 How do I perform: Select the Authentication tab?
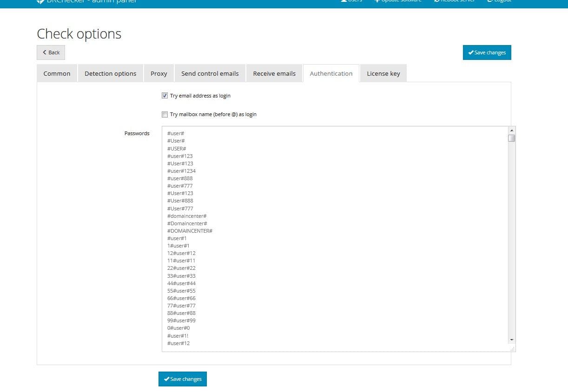pos(331,73)
